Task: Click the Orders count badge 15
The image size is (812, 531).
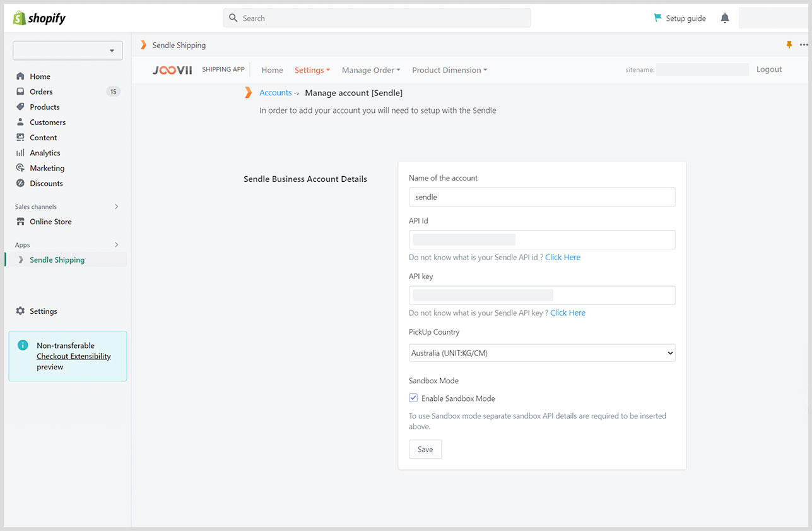Action: (113, 92)
